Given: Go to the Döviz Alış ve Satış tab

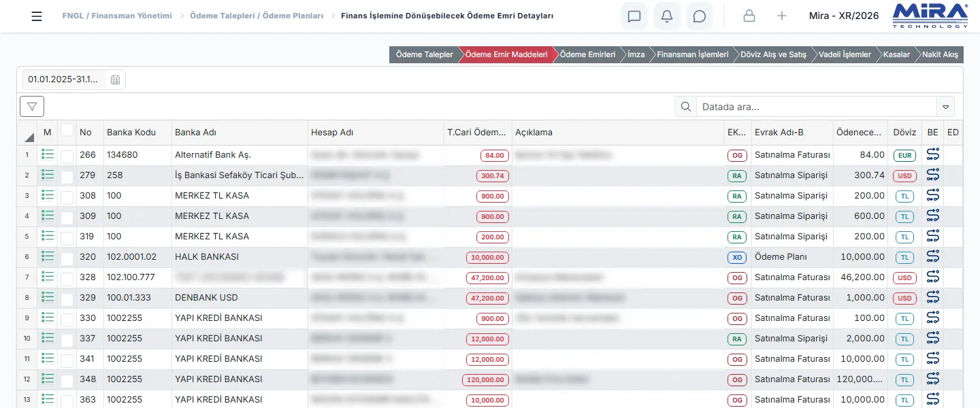Looking at the screenshot, I should [x=773, y=54].
